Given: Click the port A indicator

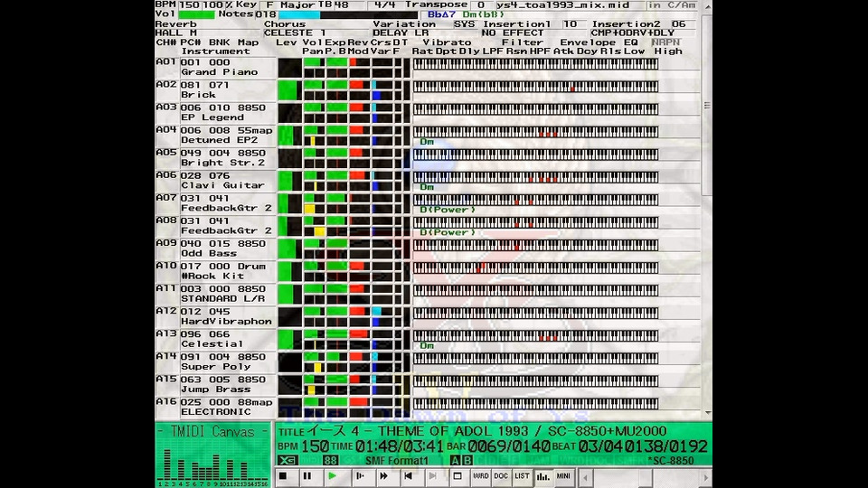Looking at the screenshot, I should 455,460.
